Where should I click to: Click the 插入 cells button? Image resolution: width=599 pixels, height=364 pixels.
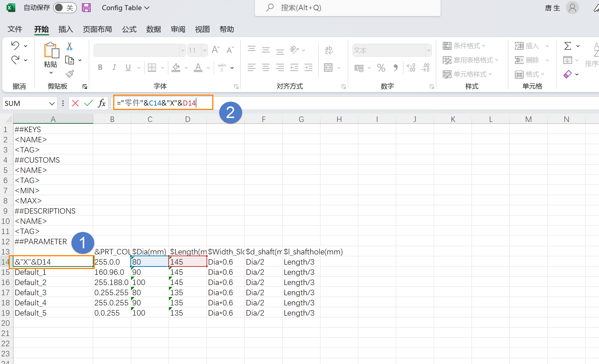[527, 46]
